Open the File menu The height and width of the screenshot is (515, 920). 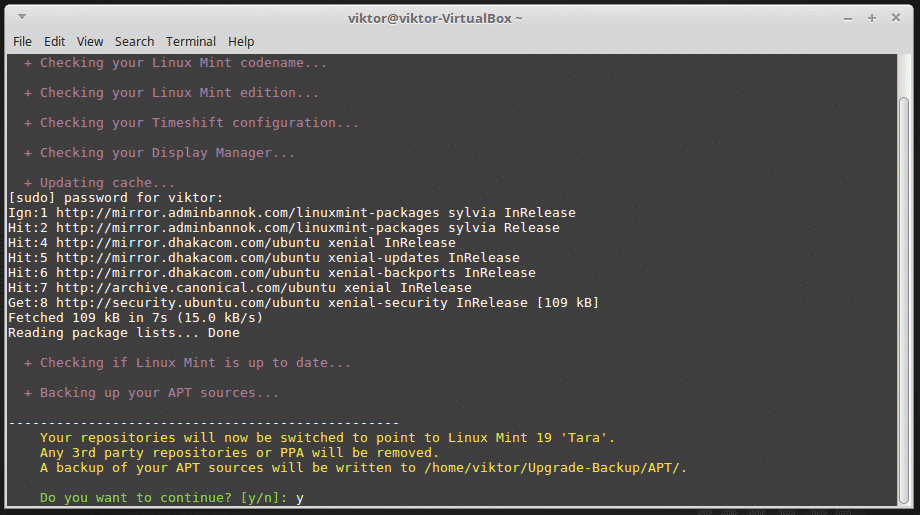point(22,42)
